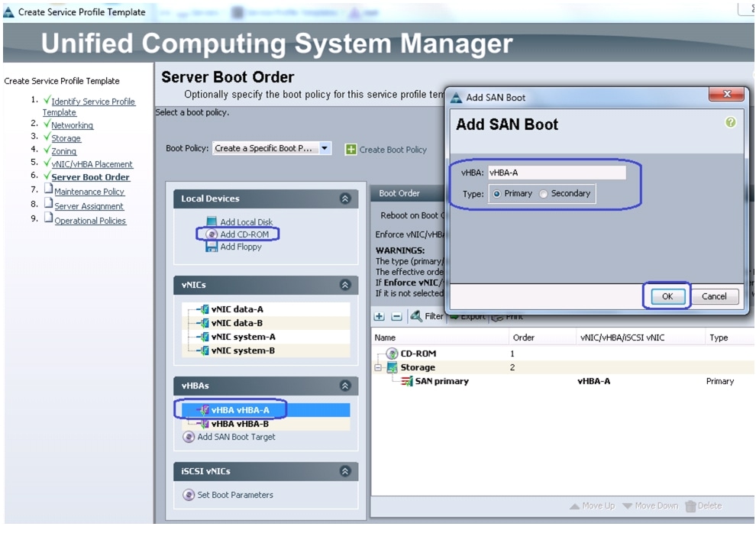Collapse the Storage tree node

pos(378,367)
